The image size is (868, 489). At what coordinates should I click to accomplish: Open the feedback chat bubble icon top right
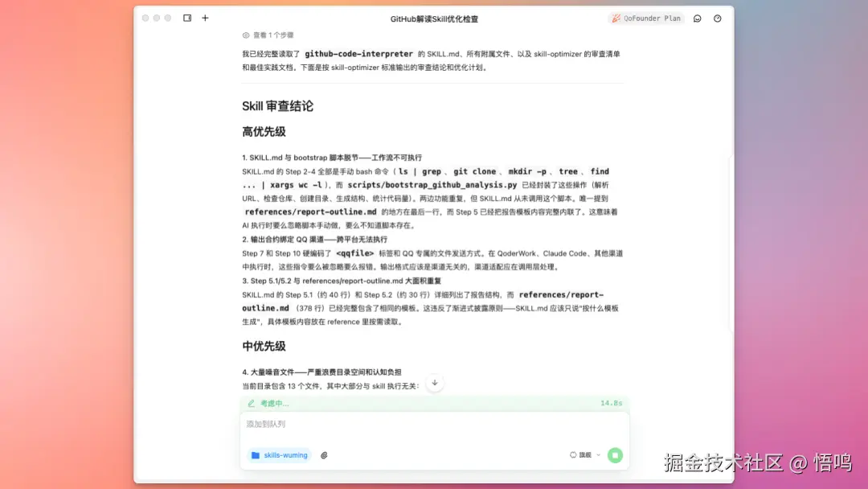coord(698,18)
